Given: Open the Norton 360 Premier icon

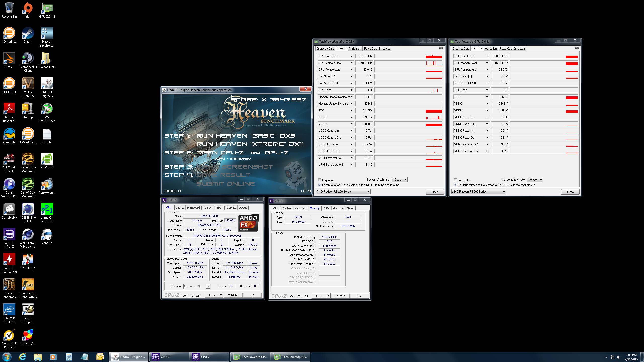Looking at the screenshot, I should [x=9, y=339].
